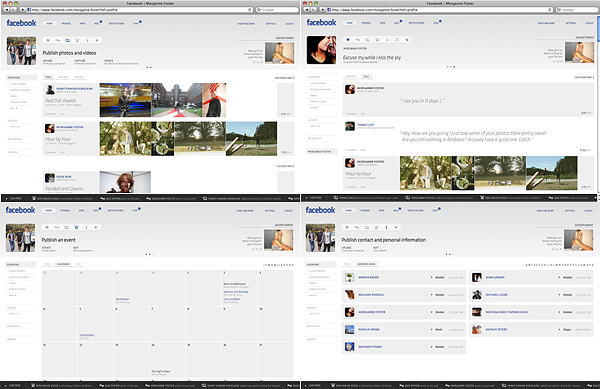Click the plus icon in the 'Publish an event' toolbar

click(x=96, y=227)
